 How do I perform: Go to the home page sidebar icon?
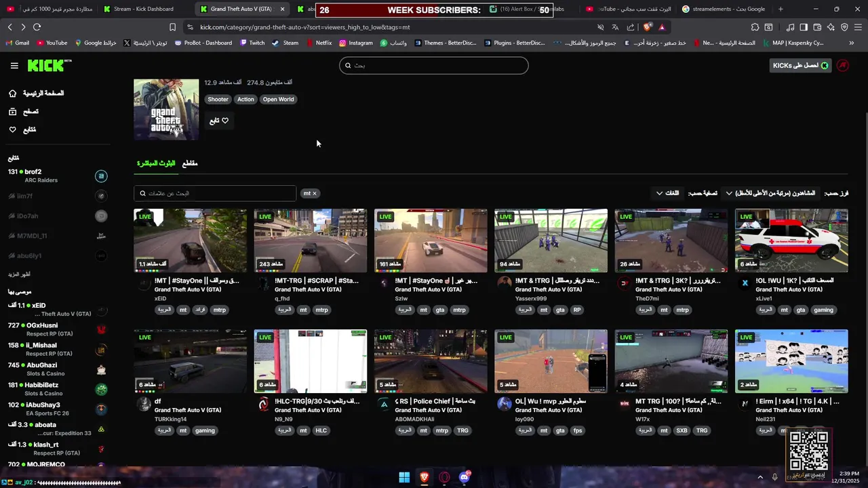click(13, 93)
